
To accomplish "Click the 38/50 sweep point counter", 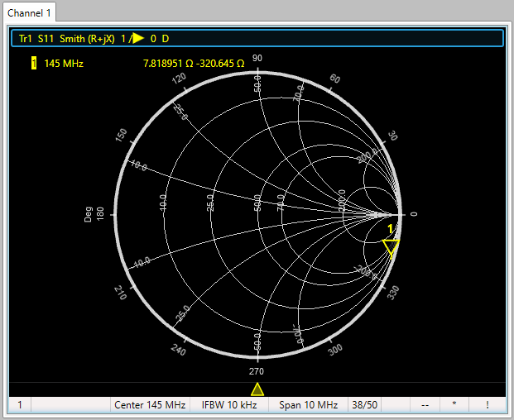I will (364, 405).
